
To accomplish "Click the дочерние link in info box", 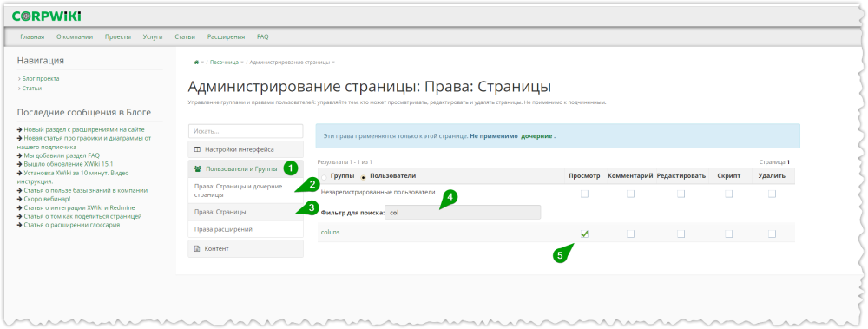I will point(536,135).
